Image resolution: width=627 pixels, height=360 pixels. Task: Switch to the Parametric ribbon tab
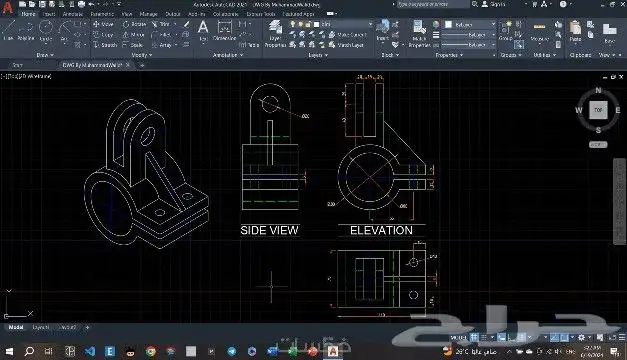pos(102,14)
